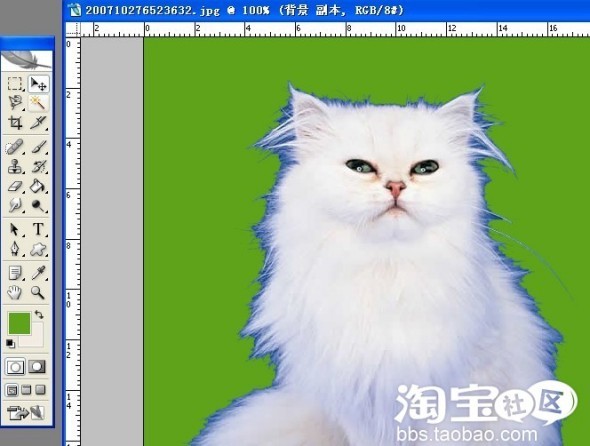Switch to standard screen mode
This screenshot has height=446, width=590.
tap(12, 390)
